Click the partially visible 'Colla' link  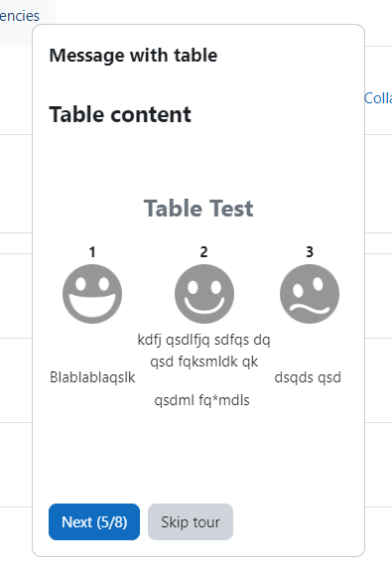coord(378,98)
